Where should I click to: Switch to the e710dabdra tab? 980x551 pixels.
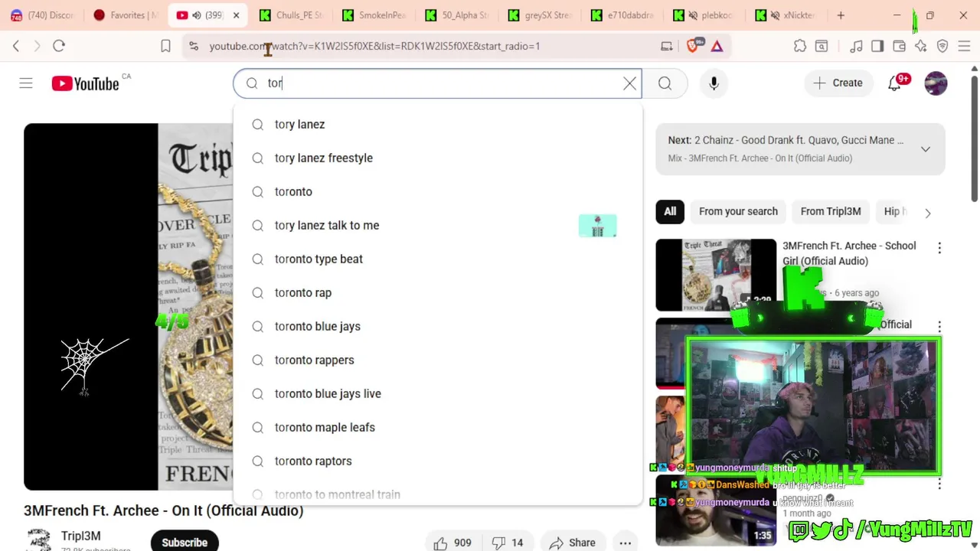[622, 15]
